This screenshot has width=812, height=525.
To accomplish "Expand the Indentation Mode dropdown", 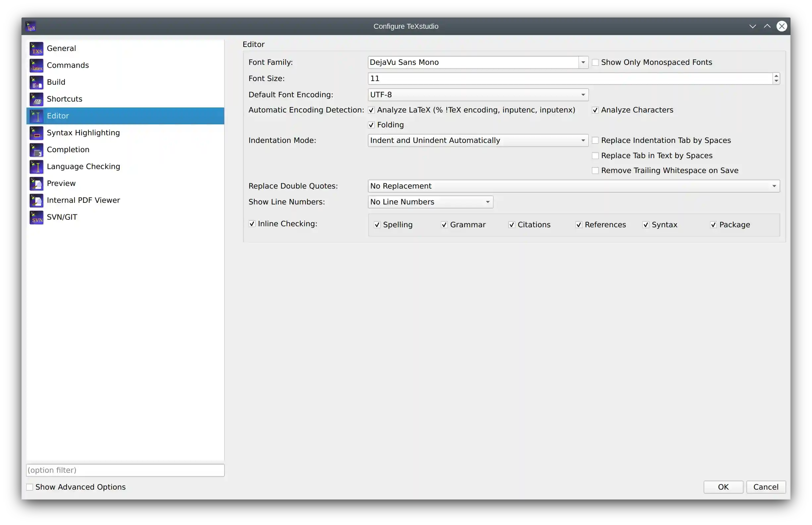I will 583,140.
